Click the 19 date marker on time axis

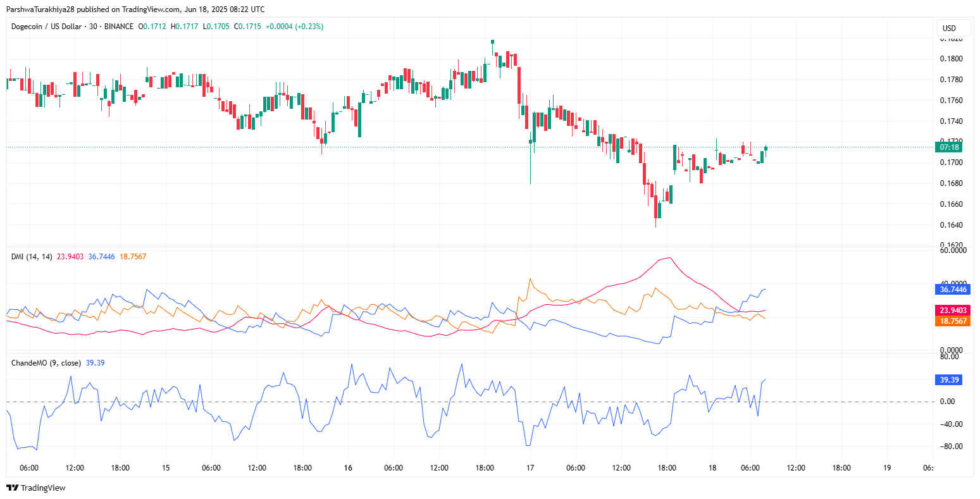coord(887,468)
